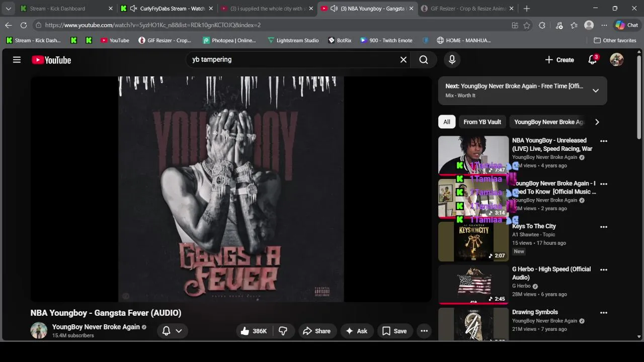644x362 pixels.
Task: Open the browser profile icon
Action: [x=589, y=25]
